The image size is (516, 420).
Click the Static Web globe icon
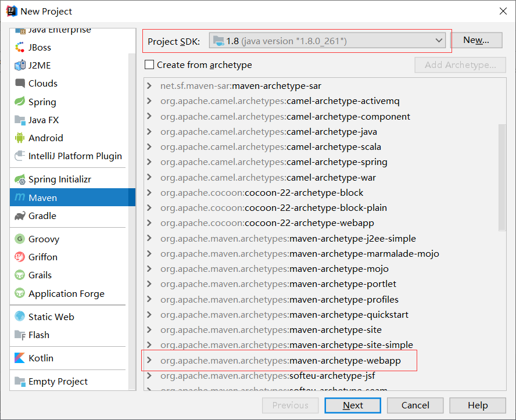point(20,317)
